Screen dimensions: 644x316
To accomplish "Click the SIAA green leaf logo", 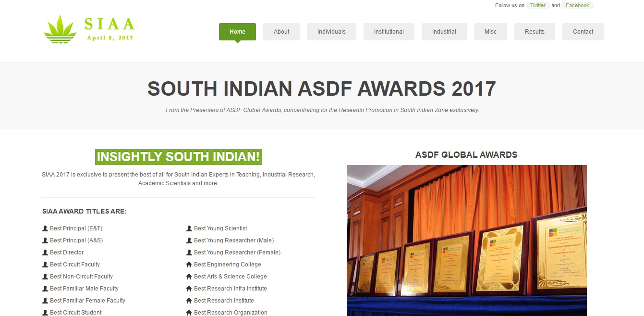I will pyautogui.click(x=60, y=29).
